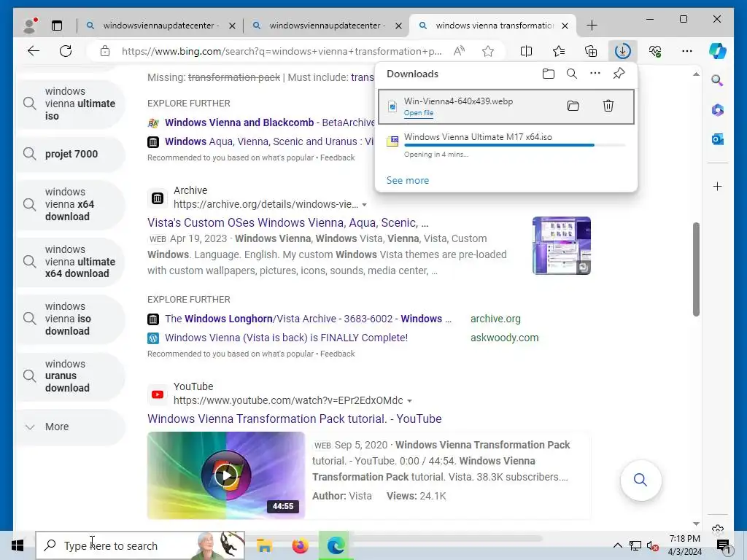This screenshot has height=560, width=747.
Task: Open more options in Downloads panel
Action: point(595,74)
